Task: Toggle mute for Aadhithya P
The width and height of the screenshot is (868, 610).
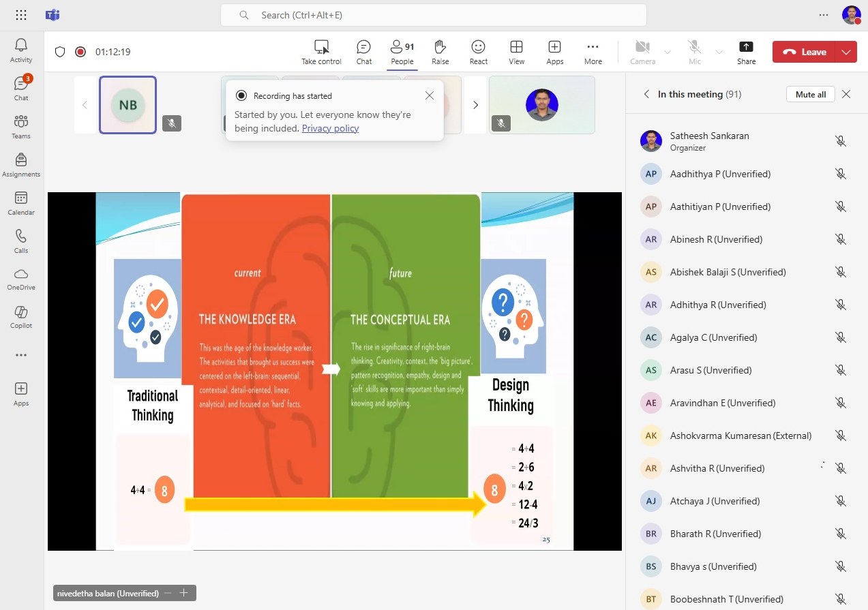Action: [841, 174]
